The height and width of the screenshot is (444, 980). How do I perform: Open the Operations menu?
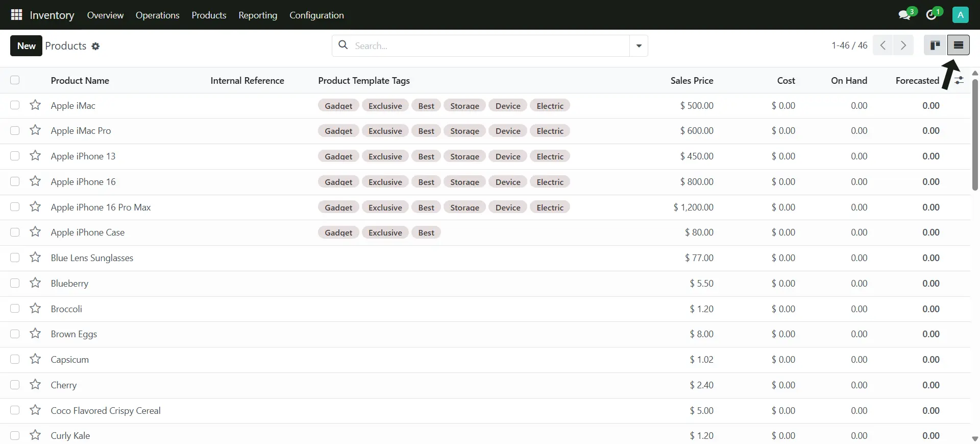tap(157, 15)
